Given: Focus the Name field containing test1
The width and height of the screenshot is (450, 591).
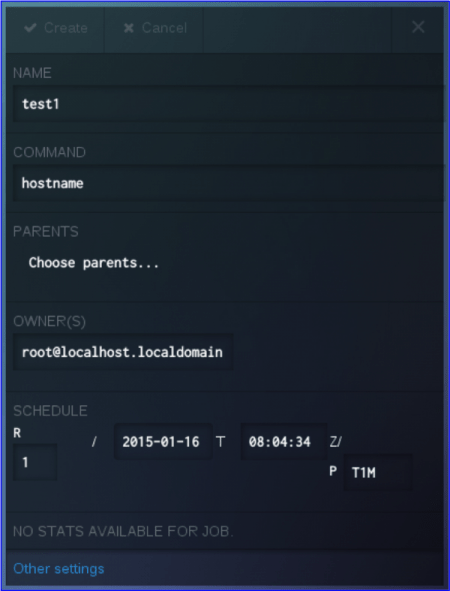Looking at the screenshot, I should (228, 104).
